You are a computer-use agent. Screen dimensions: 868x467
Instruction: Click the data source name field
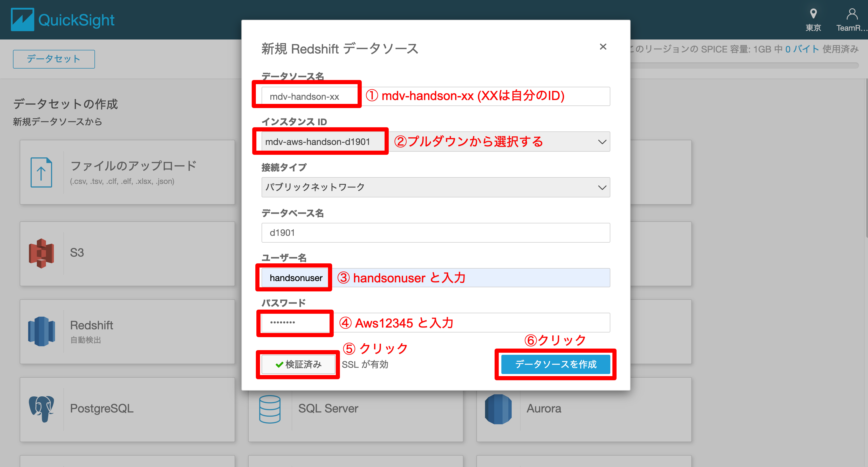436,96
